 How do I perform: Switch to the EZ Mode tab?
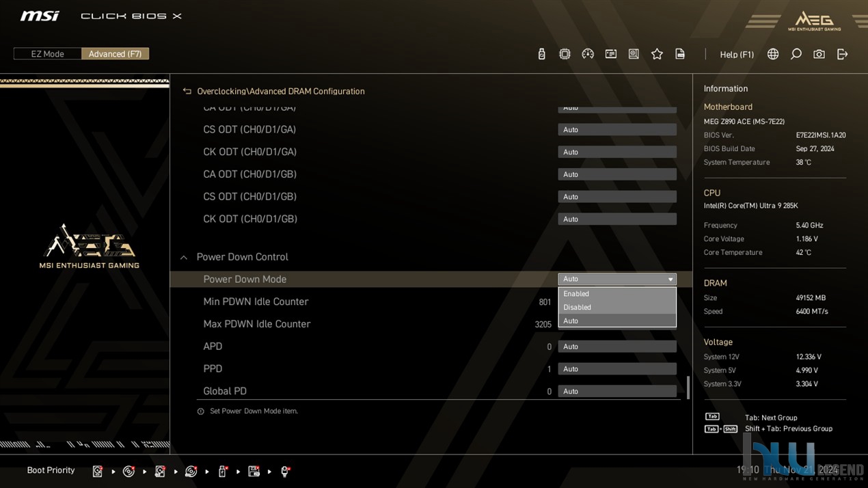(x=47, y=54)
